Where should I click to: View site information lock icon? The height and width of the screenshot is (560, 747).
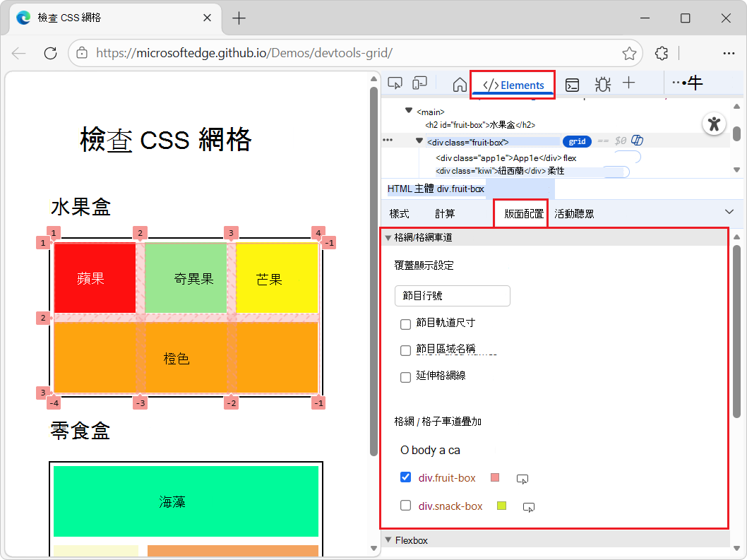coord(82,53)
